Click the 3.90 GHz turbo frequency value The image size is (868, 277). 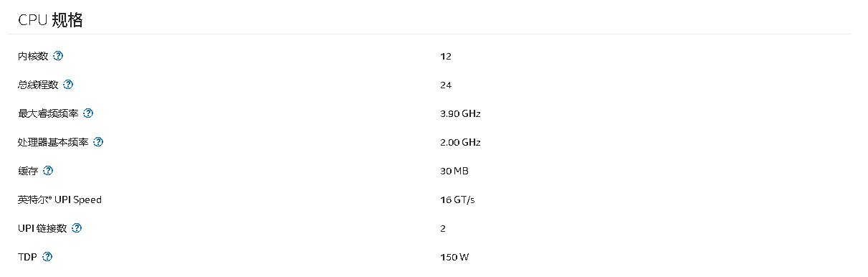pyautogui.click(x=460, y=113)
